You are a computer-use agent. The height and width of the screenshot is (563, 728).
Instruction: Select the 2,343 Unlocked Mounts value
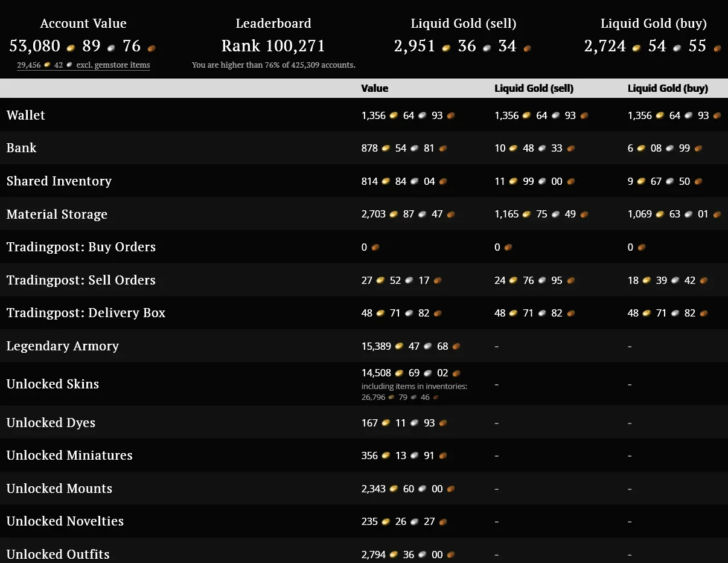[374, 489]
